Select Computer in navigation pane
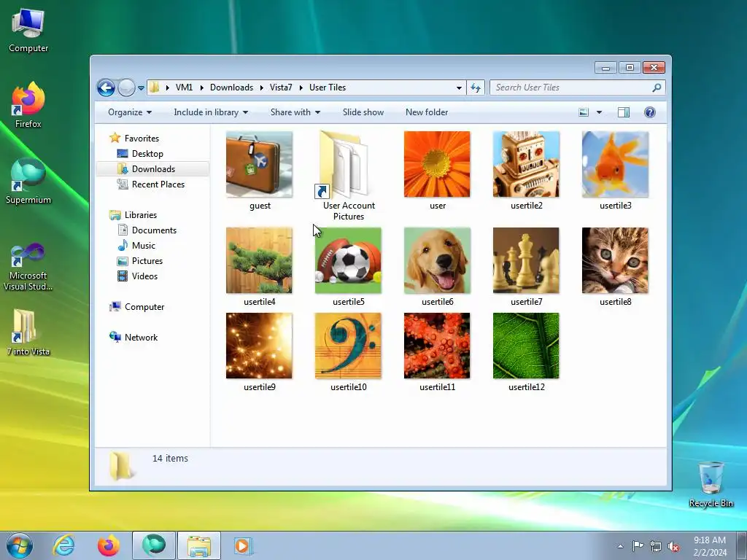The height and width of the screenshot is (560, 747). [x=144, y=307]
